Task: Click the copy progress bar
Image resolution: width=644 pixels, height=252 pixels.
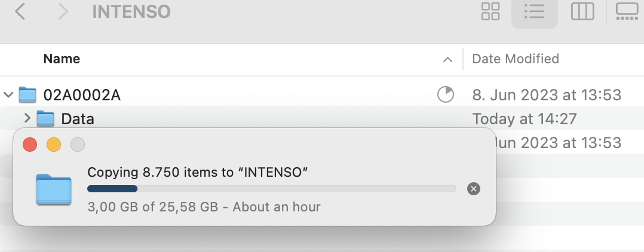Action: 272,189
